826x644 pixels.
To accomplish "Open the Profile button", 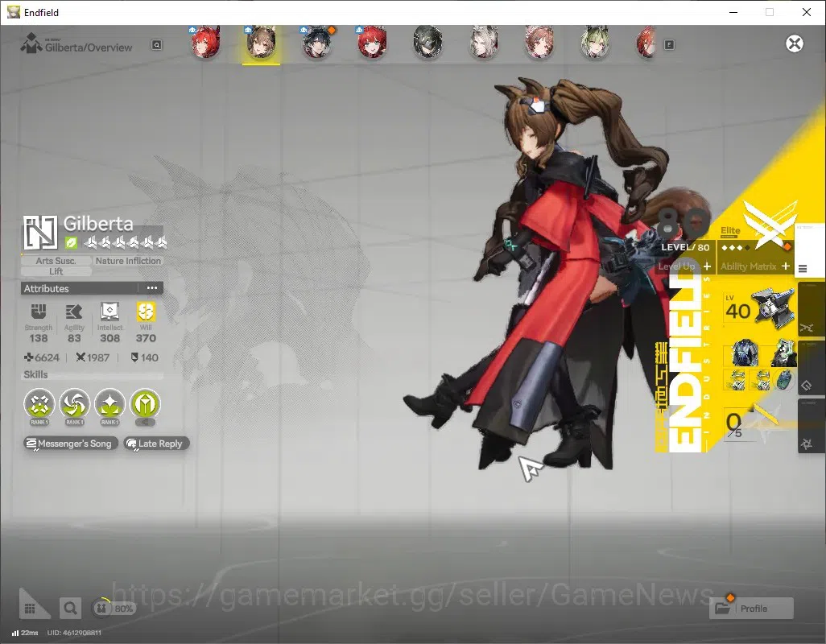I will (x=751, y=609).
